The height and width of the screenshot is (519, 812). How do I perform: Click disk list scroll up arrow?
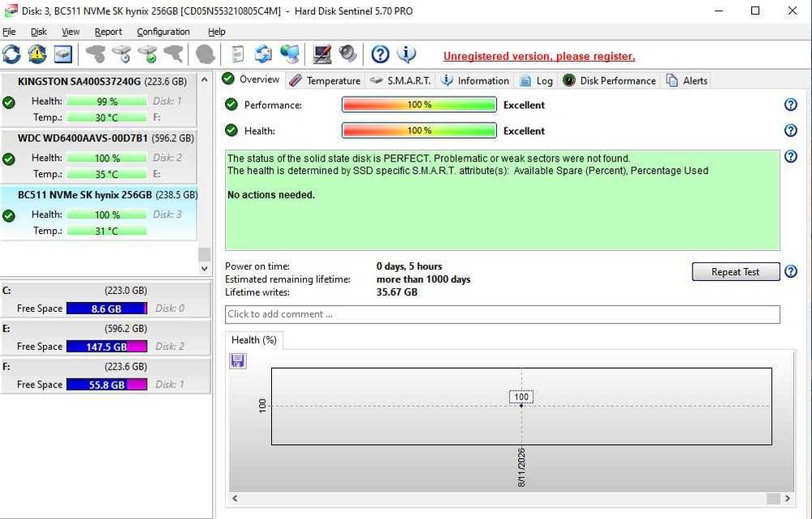point(204,80)
